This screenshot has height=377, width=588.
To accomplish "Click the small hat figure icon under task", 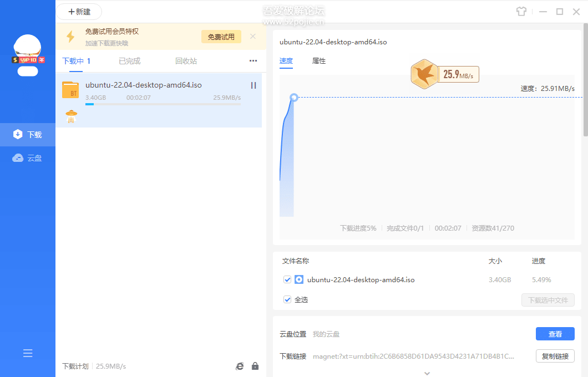I will [71, 116].
